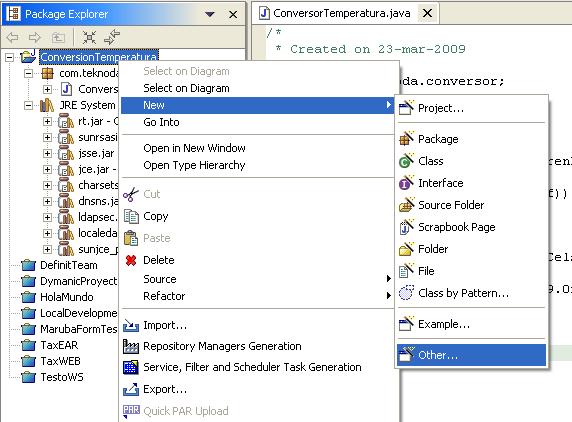Collapse the com.teknoda package node
This screenshot has height=422, width=572.
point(28,73)
